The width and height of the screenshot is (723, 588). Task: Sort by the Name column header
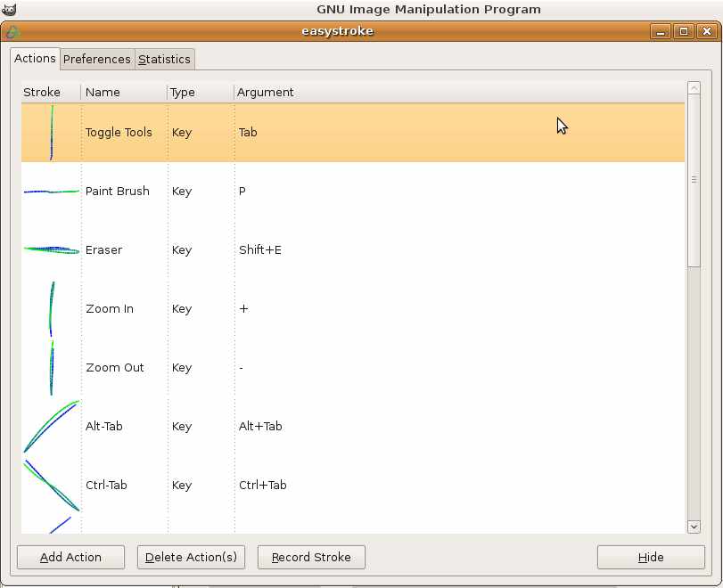(124, 92)
